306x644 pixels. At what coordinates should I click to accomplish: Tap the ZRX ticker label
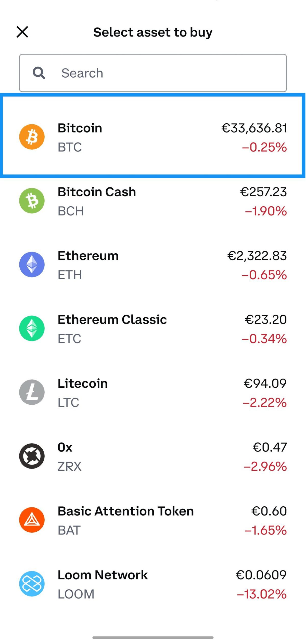(69, 467)
